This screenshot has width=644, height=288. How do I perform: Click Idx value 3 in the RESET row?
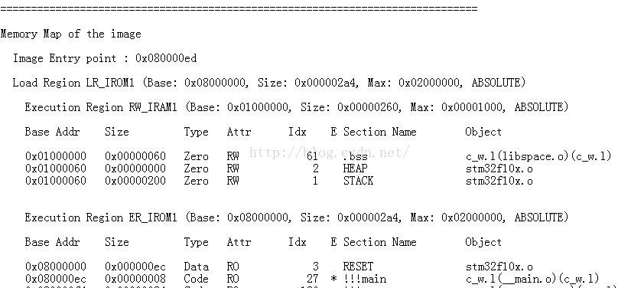click(315, 267)
